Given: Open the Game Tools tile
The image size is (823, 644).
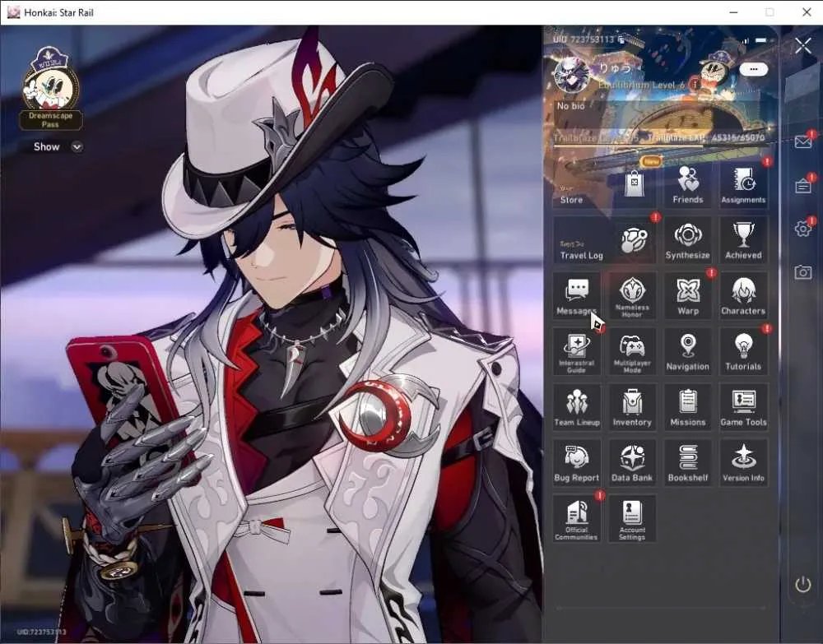Looking at the screenshot, I should 743,407.
